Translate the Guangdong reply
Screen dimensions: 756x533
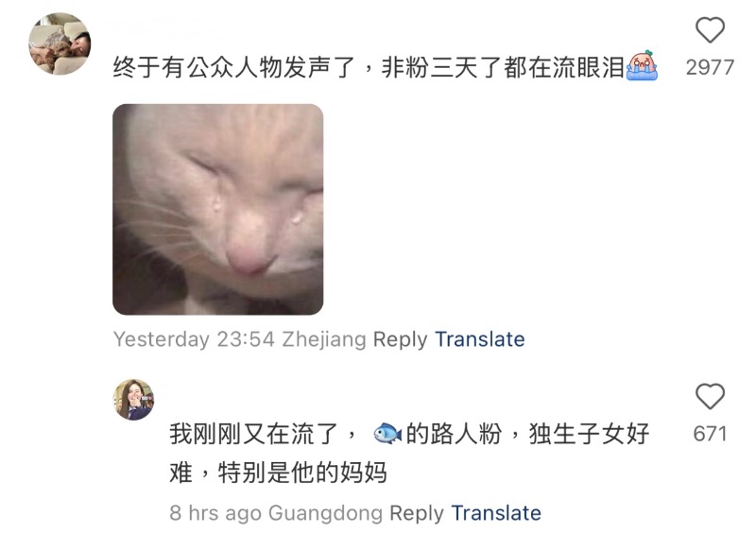click(x=496, y=513)
